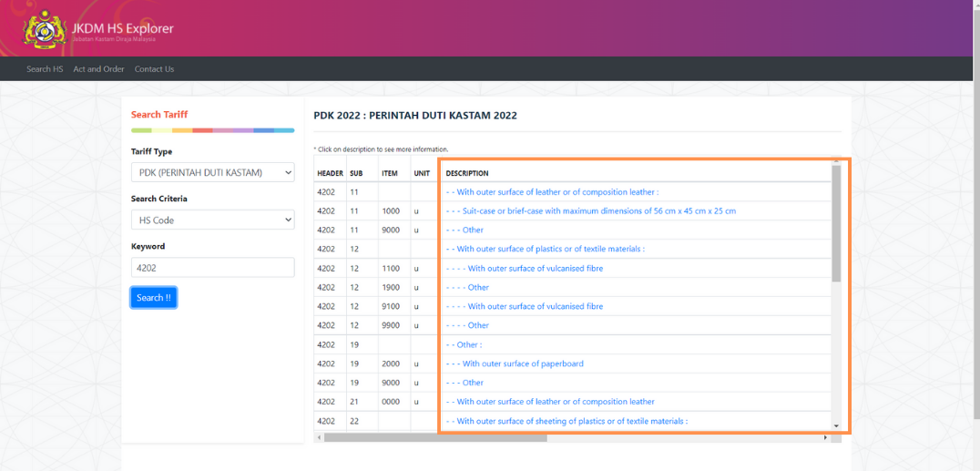
Task: Click the horizontal scrollbar's left arrow
Action: [318, 438]
